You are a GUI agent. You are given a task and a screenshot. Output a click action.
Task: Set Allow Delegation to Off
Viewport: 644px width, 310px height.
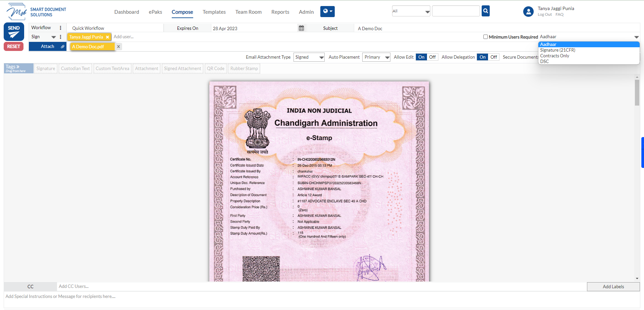coord(493,57)
